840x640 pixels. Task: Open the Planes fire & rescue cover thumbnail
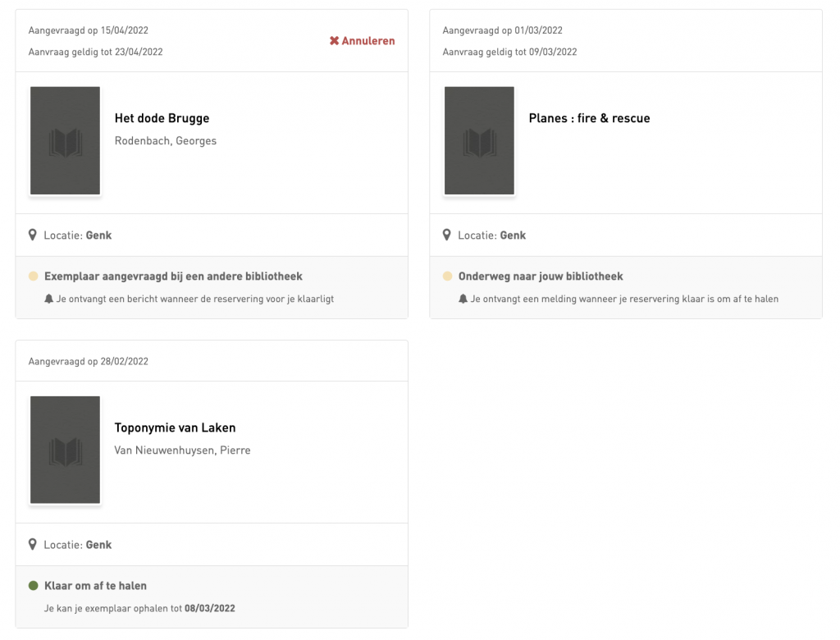(479, 140)
